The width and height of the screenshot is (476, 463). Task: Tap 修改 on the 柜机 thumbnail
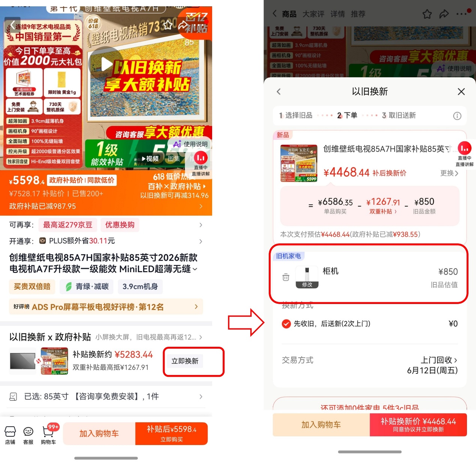307,285
